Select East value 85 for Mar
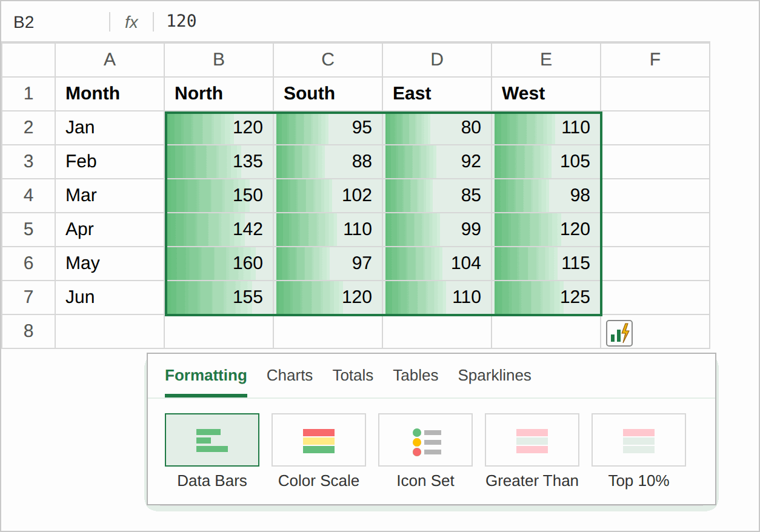This screenshot has height=532, width=760. click(x=437, y=195)
